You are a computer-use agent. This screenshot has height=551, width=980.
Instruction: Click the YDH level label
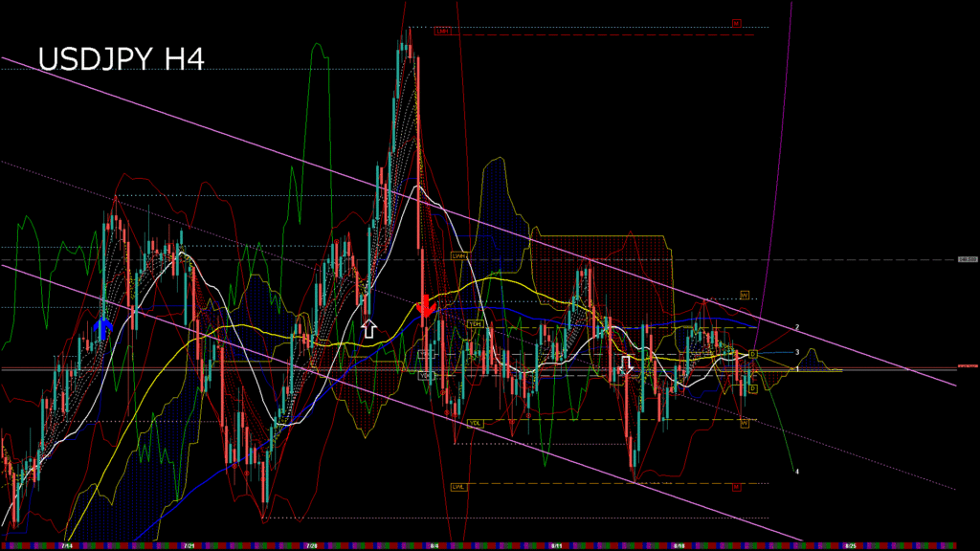[474, 324]
